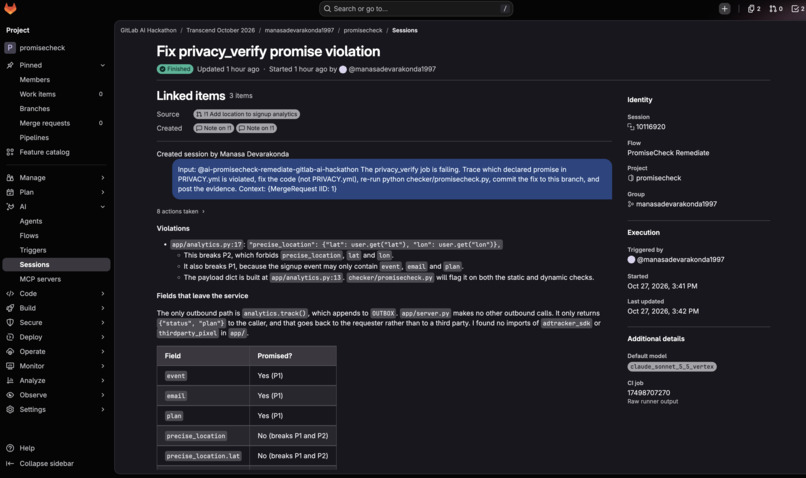
Task: Click the Settings gear icon
Action: pos(10,409)
